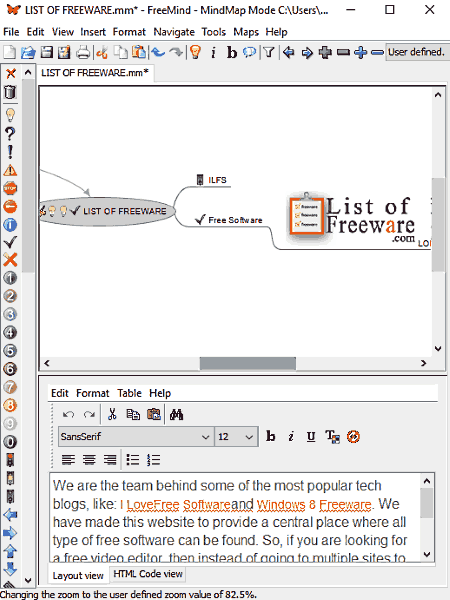Click the map's horizontal scrollbar thumb

tap(248, 363)
